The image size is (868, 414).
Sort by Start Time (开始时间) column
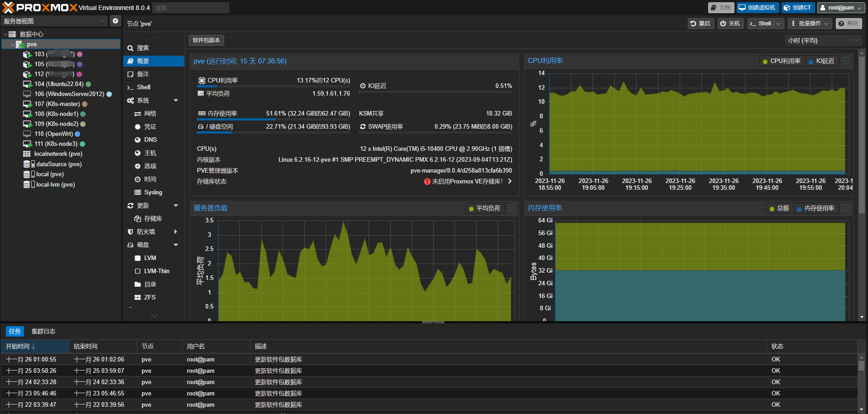coord(35,347)
